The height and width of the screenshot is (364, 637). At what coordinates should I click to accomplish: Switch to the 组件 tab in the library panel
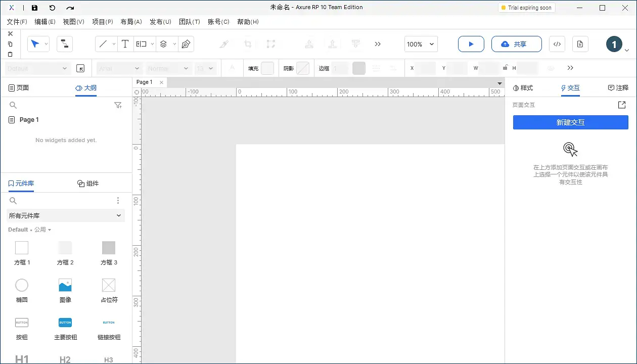click(88, 183)
